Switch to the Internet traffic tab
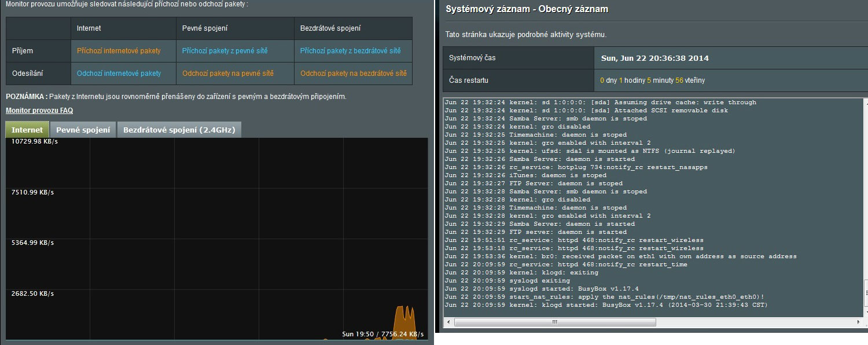868x345 pixels. 27,130
